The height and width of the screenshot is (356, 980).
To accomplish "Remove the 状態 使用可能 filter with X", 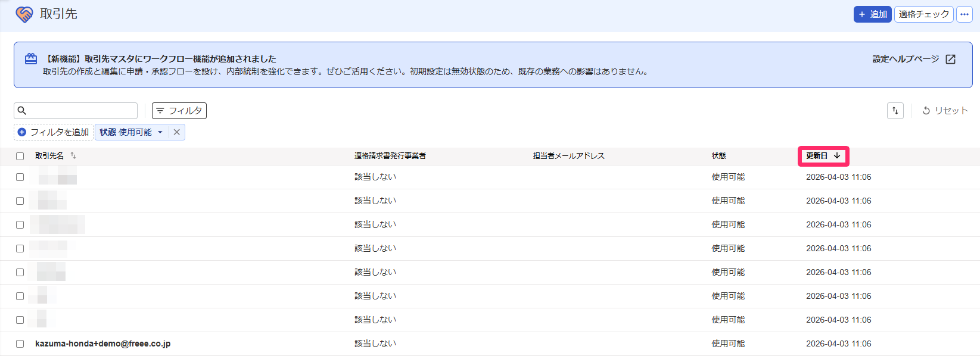I will click(x=177, y=132).
